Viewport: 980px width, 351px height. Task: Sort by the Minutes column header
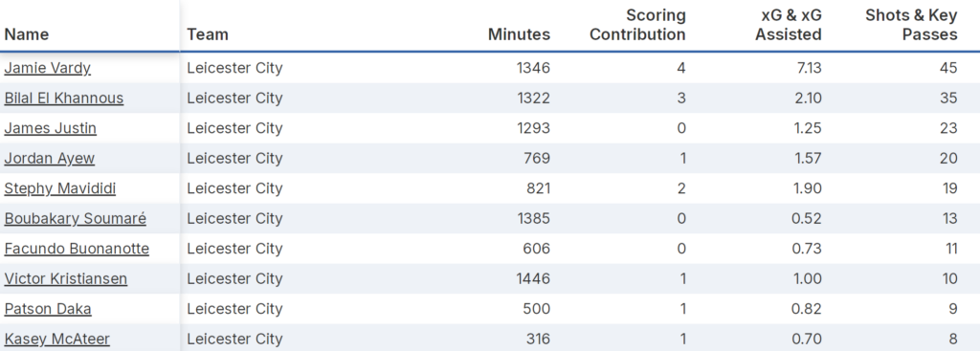(520, 34)
